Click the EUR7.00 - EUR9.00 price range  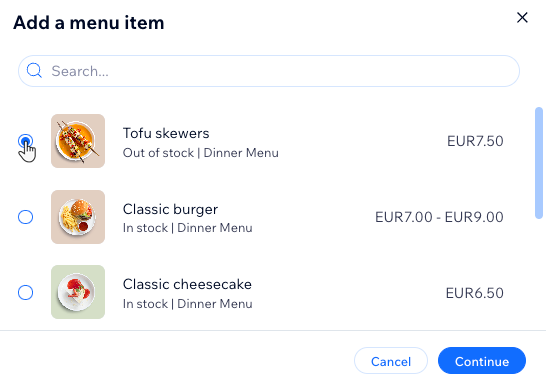pos(439,217)
